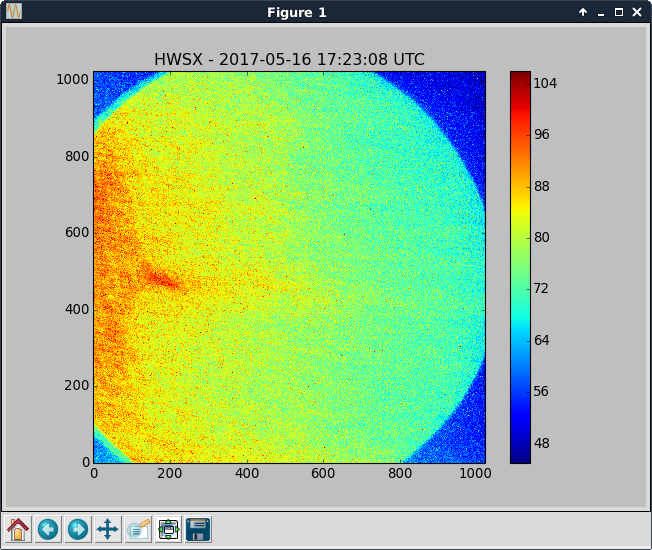This screenshot has height=550, width=652.
Task: Open the Configure subplots tool
Action: tap(168, 529)
